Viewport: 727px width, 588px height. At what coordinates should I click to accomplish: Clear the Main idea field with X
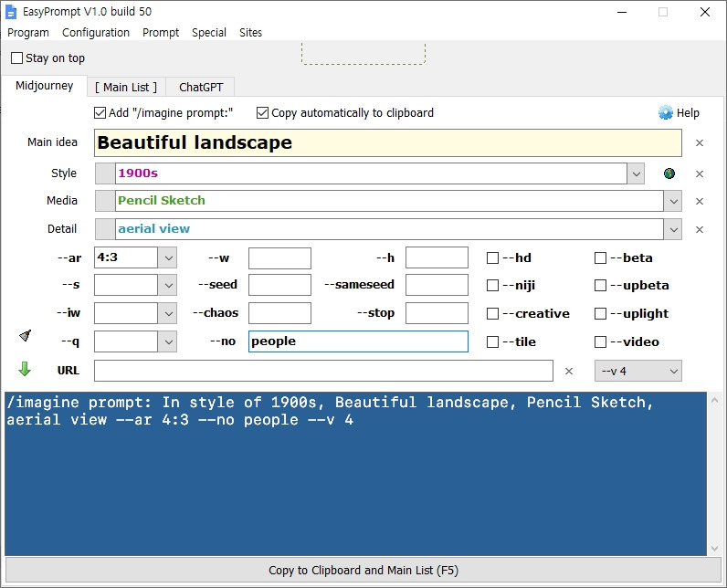[700, 142]
